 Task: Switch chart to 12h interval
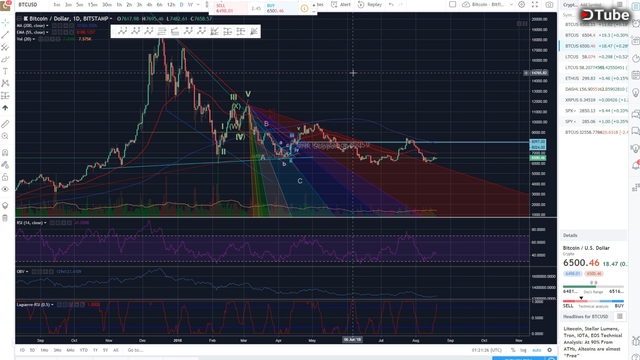171,4
